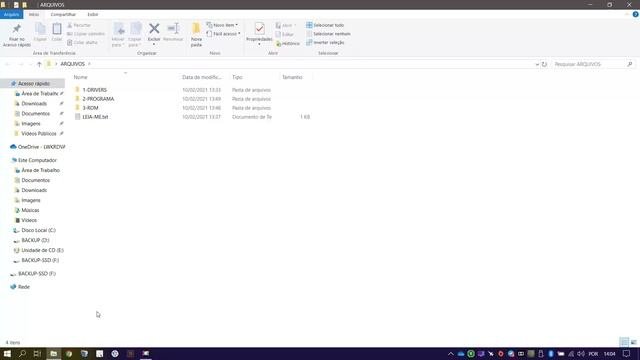640x360 pixels.
Task: Switch to details view icon
Action: coord(624,342)
